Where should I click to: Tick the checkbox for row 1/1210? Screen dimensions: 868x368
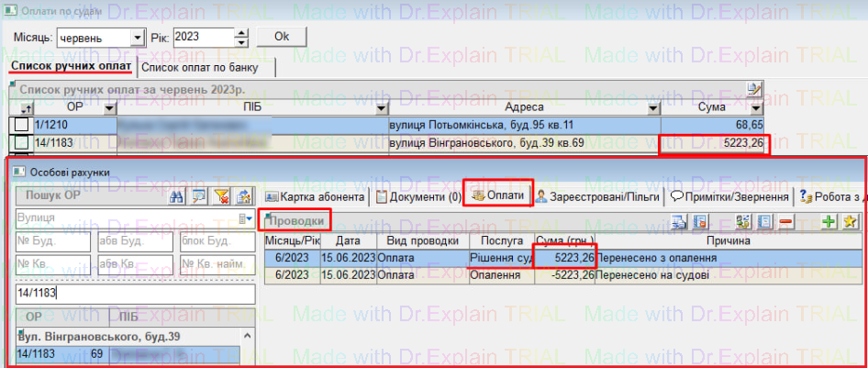point(20,125)
